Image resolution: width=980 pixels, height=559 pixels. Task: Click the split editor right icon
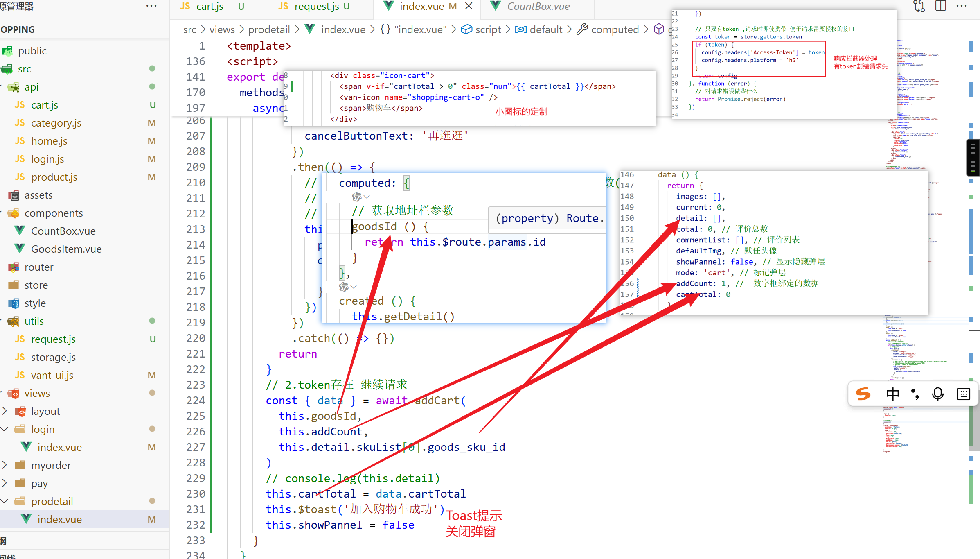pyautogui.click(x=941, y=6)
